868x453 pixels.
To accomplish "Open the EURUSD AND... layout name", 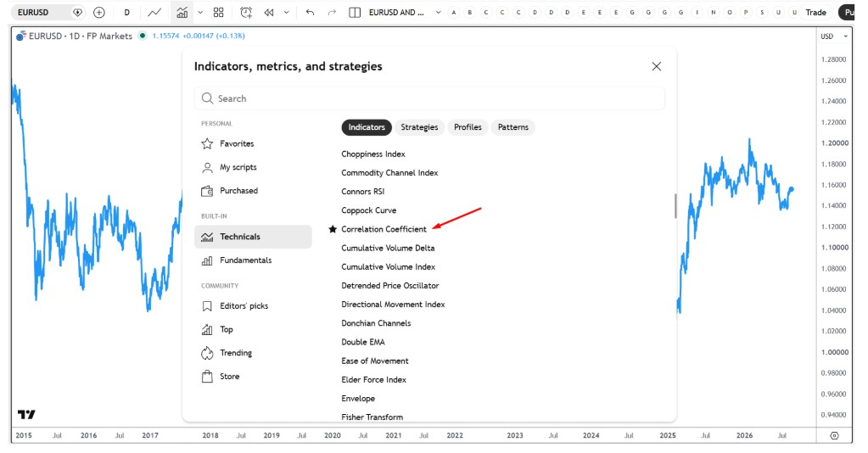I will pyautogui.click(x=396, y=12).
